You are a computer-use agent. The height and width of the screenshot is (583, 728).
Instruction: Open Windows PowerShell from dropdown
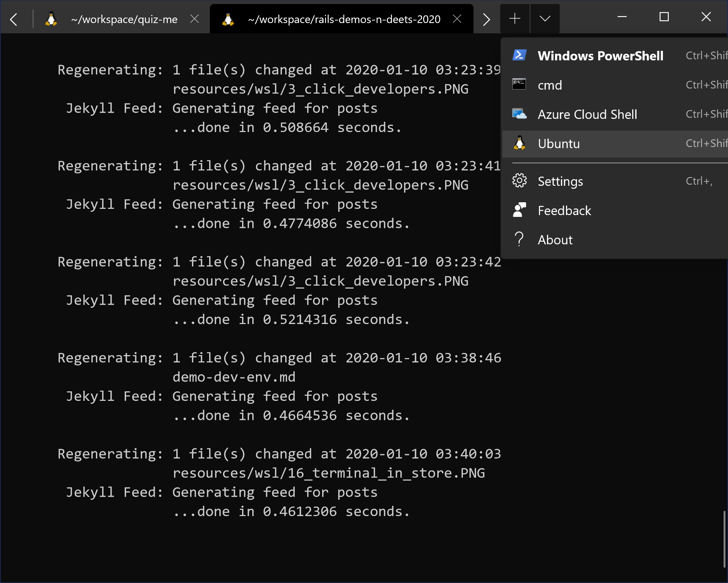pyautogui.click(x=600, y=55)
